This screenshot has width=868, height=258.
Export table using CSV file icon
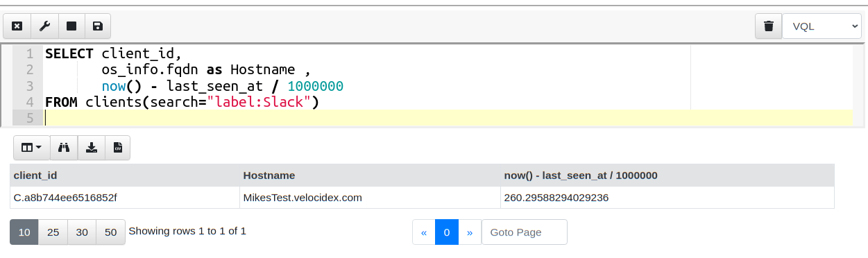click(x=117, y=148)
